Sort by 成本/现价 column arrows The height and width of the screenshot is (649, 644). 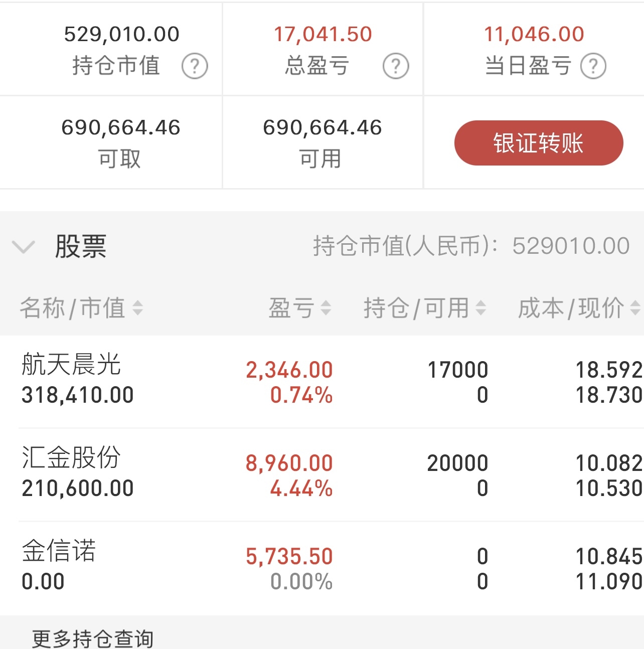coord(635,308)
